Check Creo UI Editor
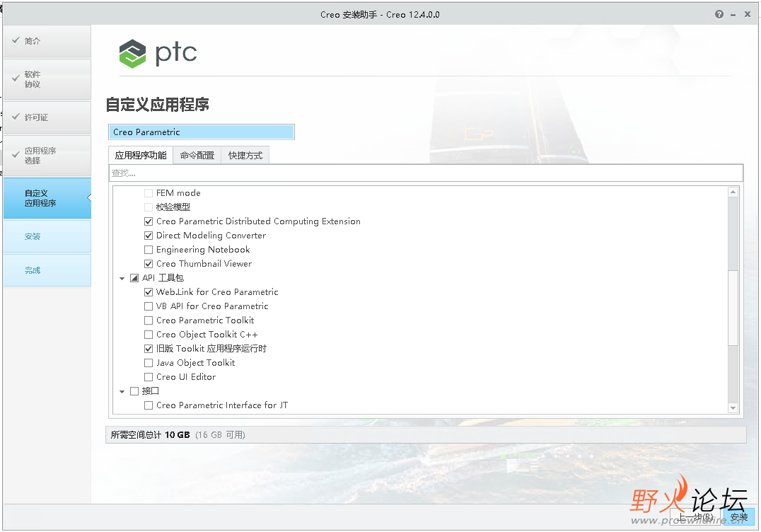761x532 pixels. 149,376
